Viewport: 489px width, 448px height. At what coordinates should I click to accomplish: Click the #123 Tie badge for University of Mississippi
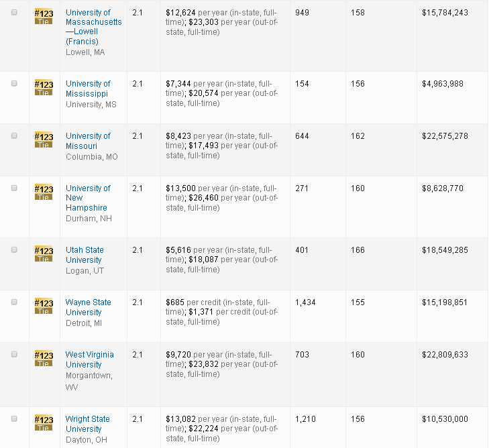pos(44,87)
